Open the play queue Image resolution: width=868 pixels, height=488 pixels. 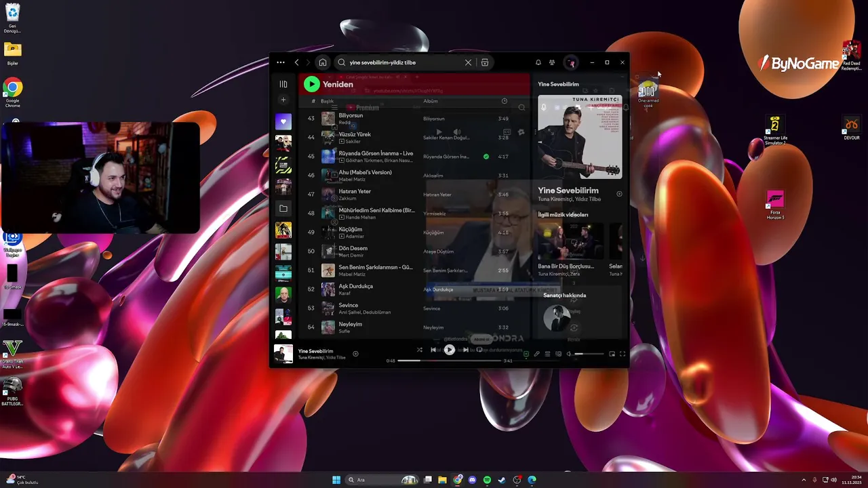[547, 354]
